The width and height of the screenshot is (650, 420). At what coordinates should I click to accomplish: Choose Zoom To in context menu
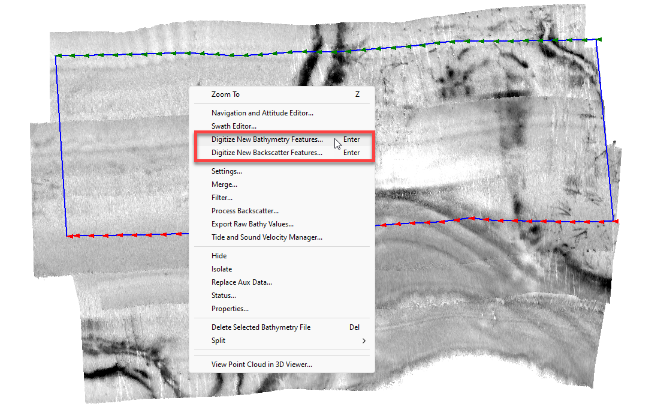pyautogui.click(x=282, y=95)
